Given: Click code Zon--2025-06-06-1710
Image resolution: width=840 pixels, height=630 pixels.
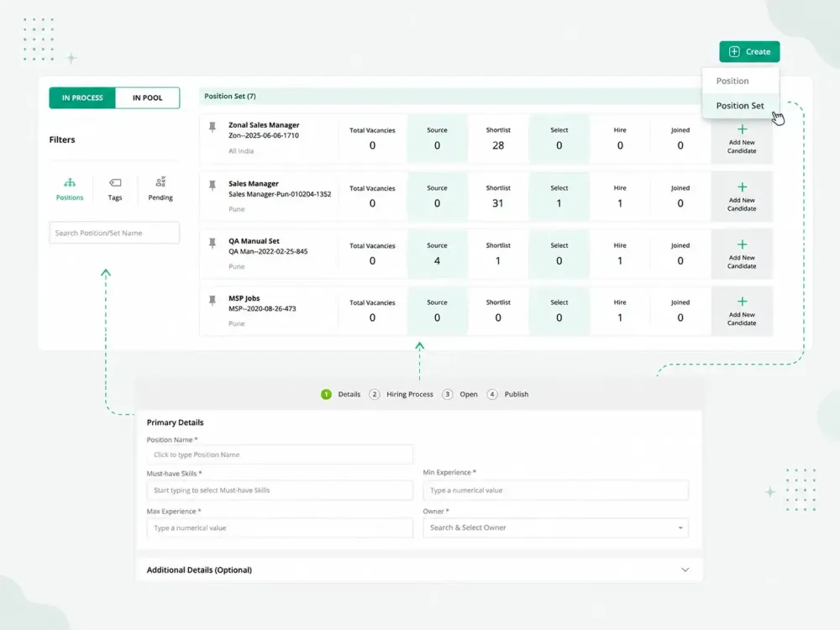Looking at the screenshot, I should [264, 135].
